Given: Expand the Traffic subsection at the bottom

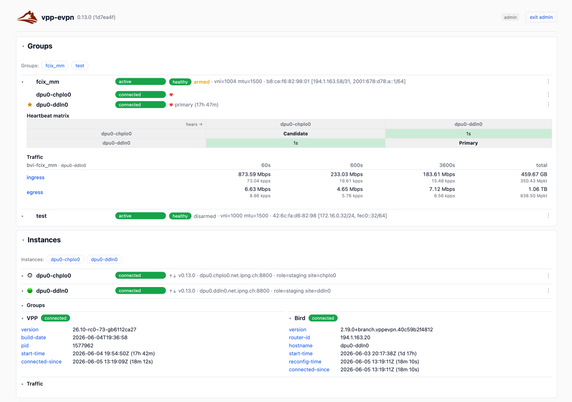Looking at the screenshot, I should pos(23,384).
